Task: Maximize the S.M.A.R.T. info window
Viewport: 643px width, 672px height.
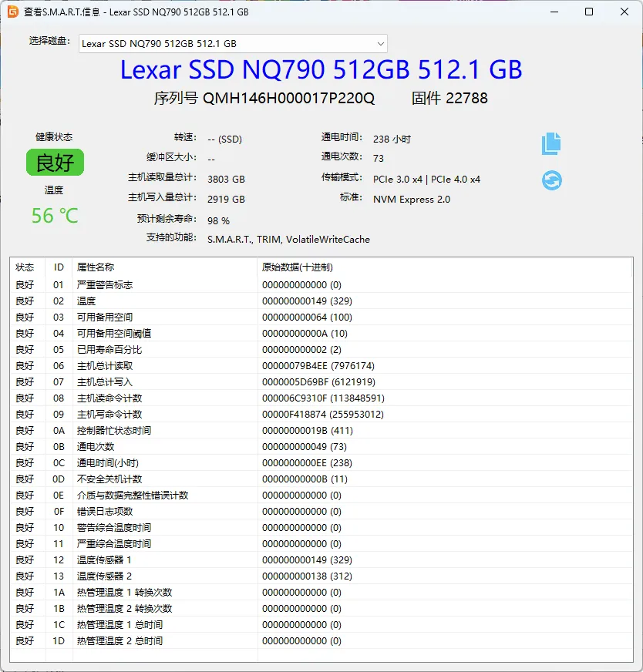Action: coord(589,12)
